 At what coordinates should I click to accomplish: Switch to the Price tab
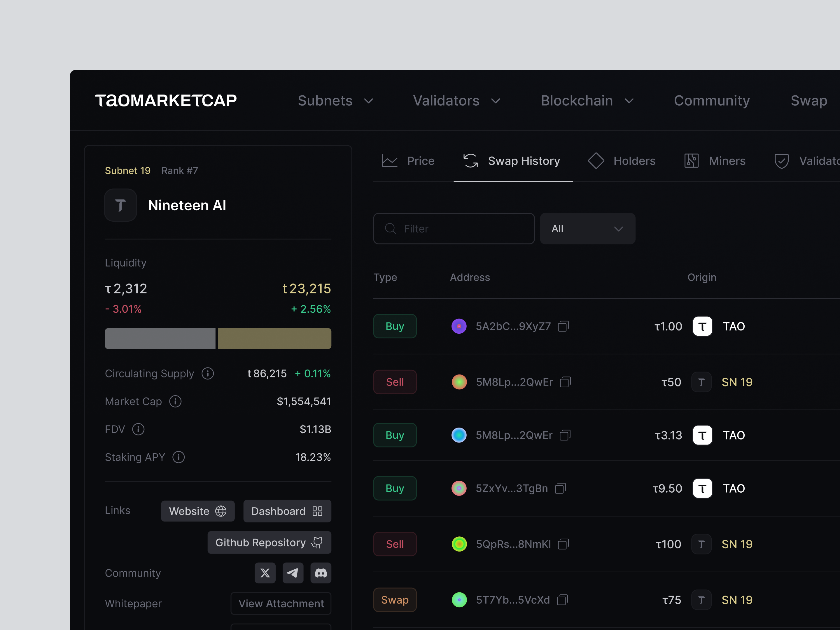408,161
